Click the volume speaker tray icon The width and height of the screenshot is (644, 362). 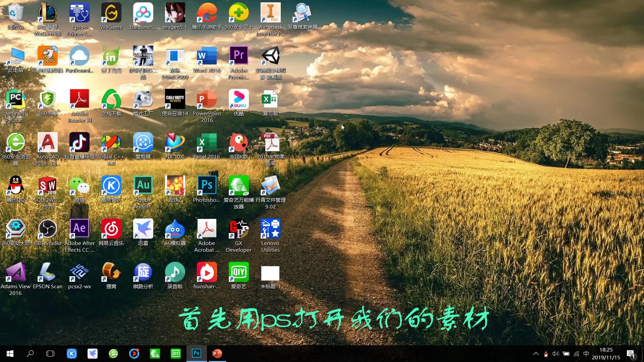click(556, 354)
